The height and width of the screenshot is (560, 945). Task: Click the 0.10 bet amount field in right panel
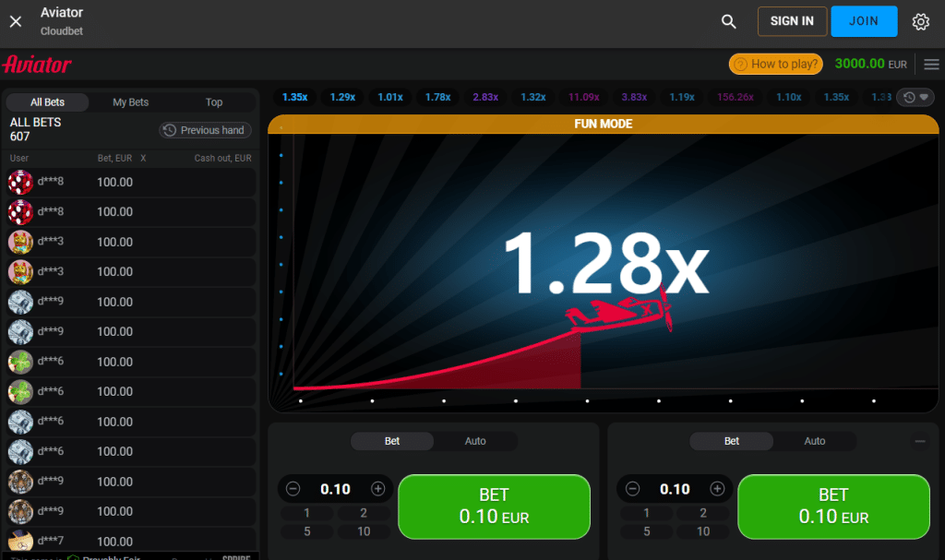pos(675,489)
